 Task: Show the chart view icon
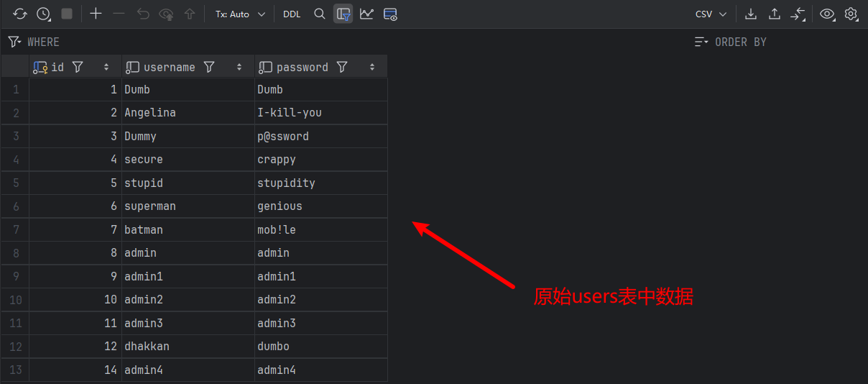[366, 14]
